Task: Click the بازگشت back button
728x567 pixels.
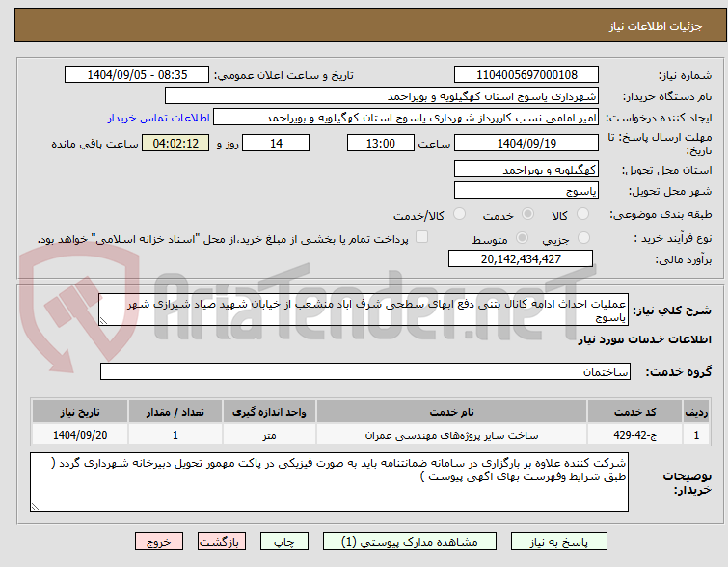Action: tap(222, 542)
